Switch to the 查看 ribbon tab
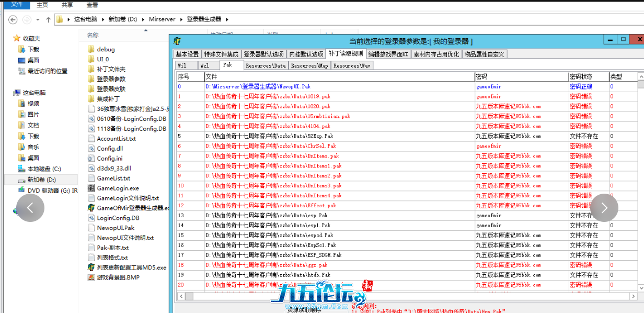644x313 pixels. point(93,5)
